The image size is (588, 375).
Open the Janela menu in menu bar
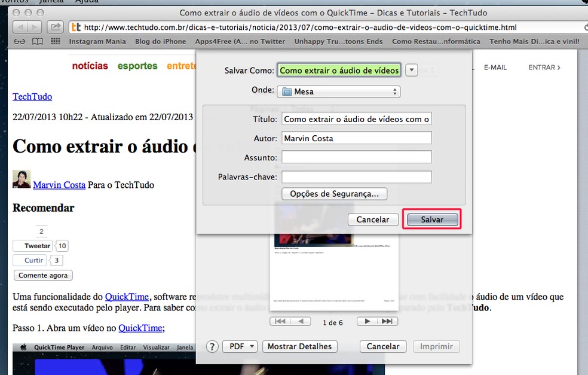point(51,2)
